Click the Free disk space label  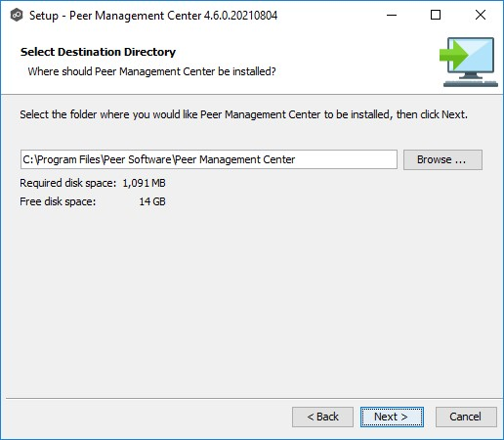[58, 201]
